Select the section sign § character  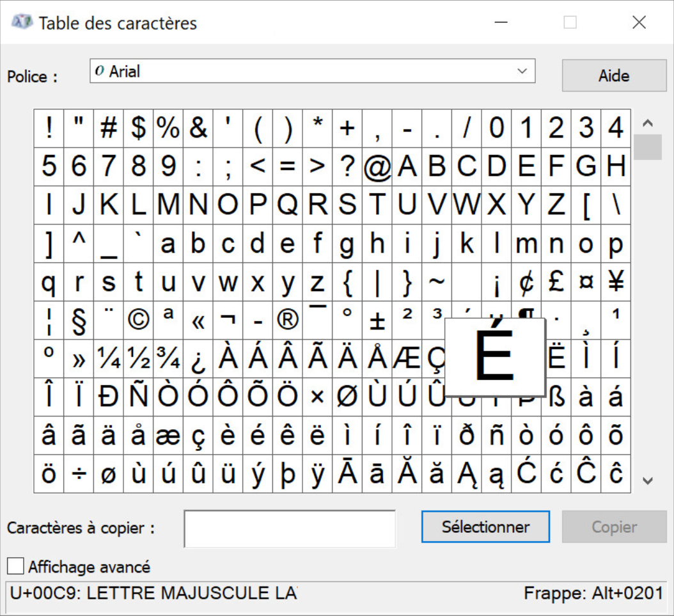point(79,320)
